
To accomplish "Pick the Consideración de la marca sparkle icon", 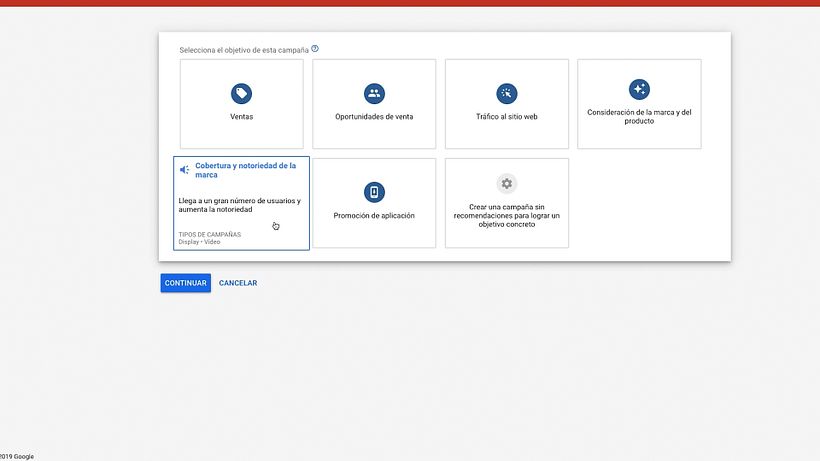I will coord(639,89).
